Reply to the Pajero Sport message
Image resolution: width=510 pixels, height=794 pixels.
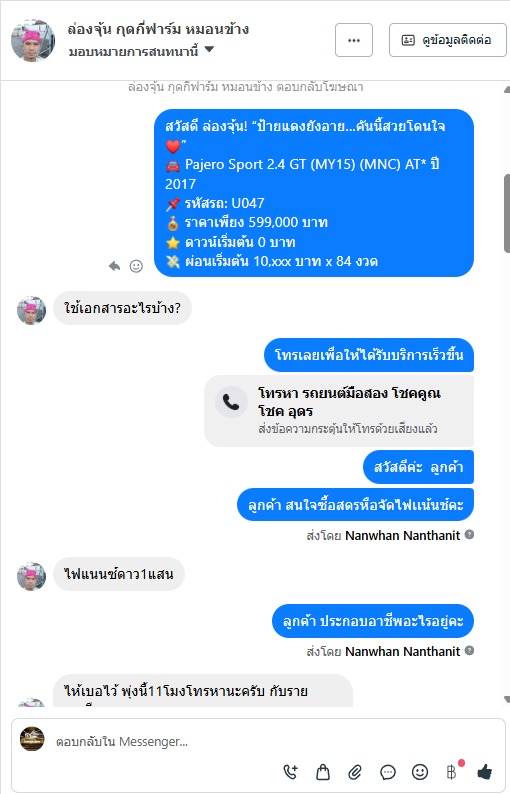pyautogui.click(x=114, y=266)
